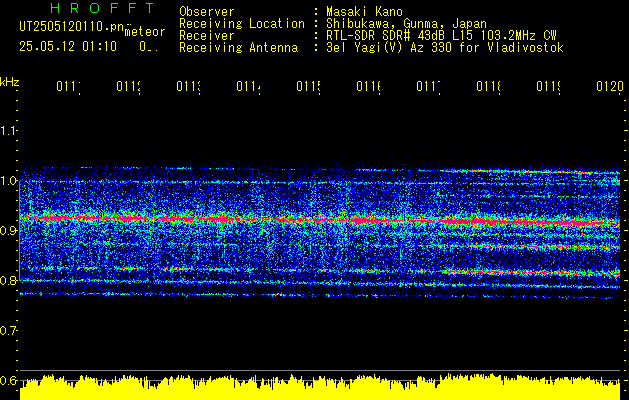The image size is (629, 400).
Task: Click the 0117 time marker
Action: (x=428, y=86)
